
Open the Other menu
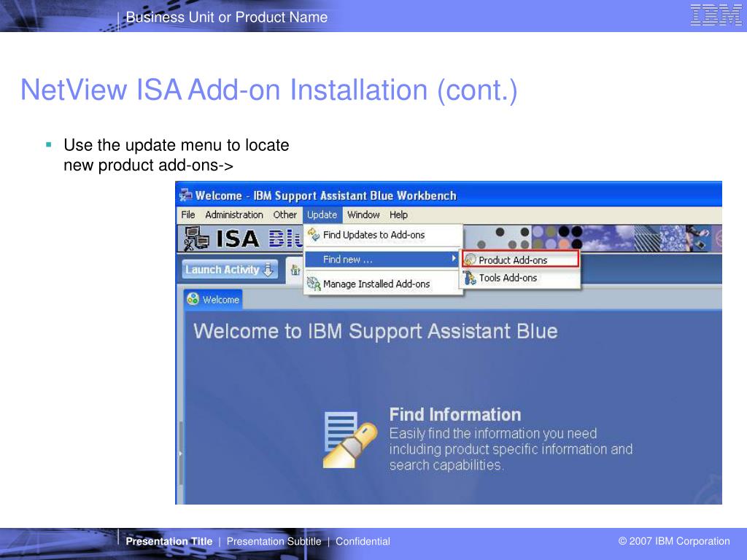285,215
